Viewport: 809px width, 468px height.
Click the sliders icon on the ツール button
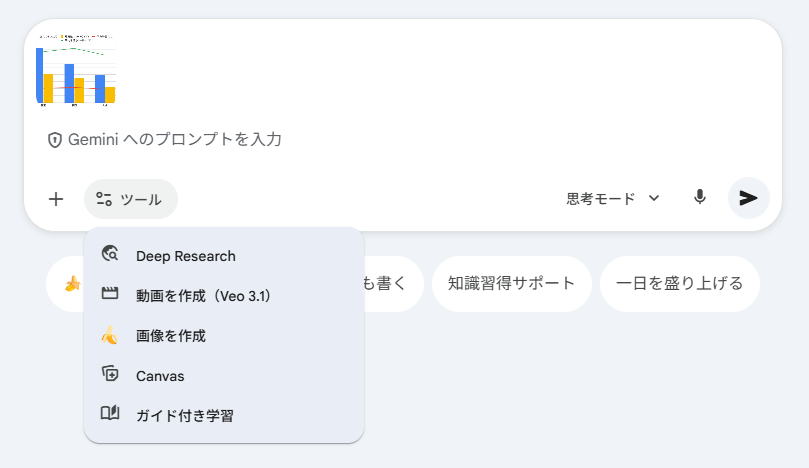(x=104, y=199)
